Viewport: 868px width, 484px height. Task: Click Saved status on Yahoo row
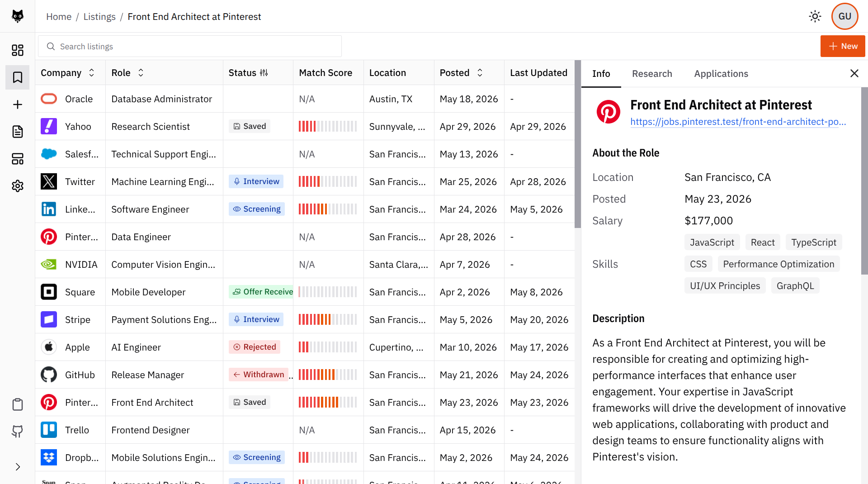pos(250,126)
